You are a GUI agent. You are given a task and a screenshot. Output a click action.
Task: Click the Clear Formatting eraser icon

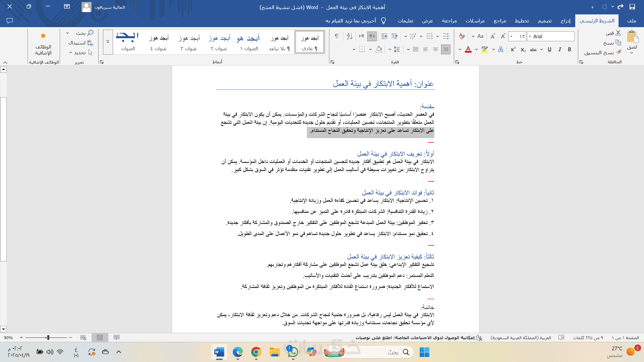pyautogui.click(x=462, y=36)
